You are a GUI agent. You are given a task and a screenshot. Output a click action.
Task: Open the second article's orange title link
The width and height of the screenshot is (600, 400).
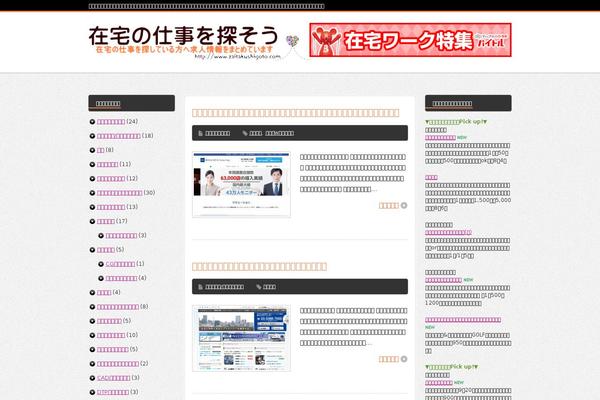(259, 266)
